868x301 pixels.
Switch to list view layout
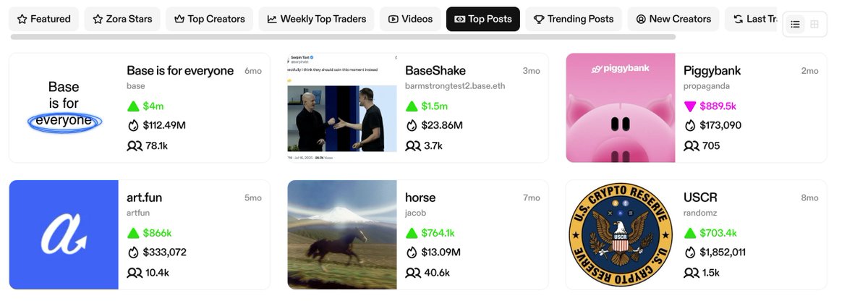pyautogui.click(x=795, y=25)
